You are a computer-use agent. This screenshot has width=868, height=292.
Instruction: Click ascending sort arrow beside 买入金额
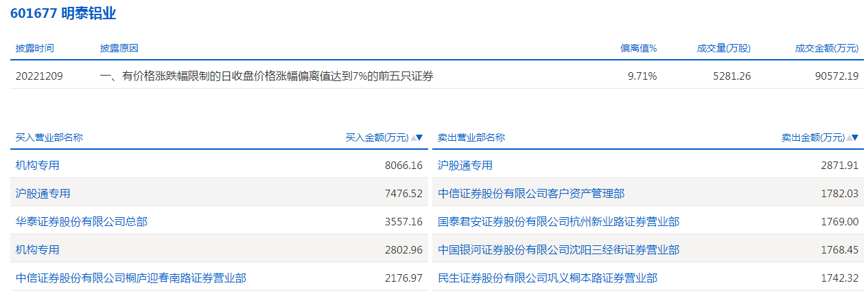click(x=413, y=137)
